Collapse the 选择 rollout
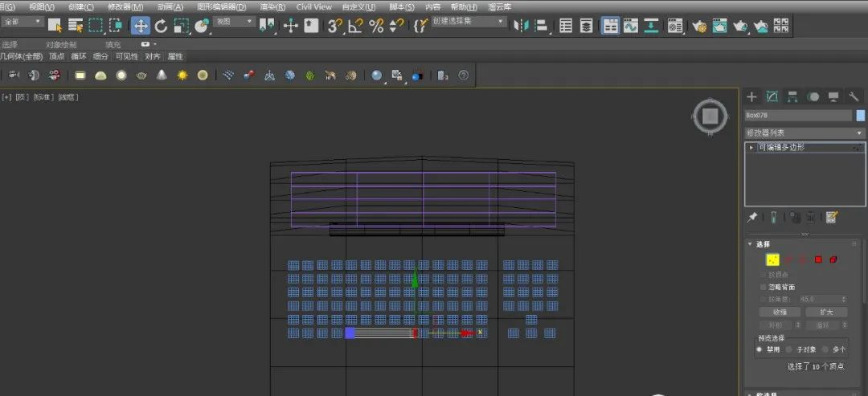The width and height of the screenshot is (868, 396). click(x=750, y=244)
